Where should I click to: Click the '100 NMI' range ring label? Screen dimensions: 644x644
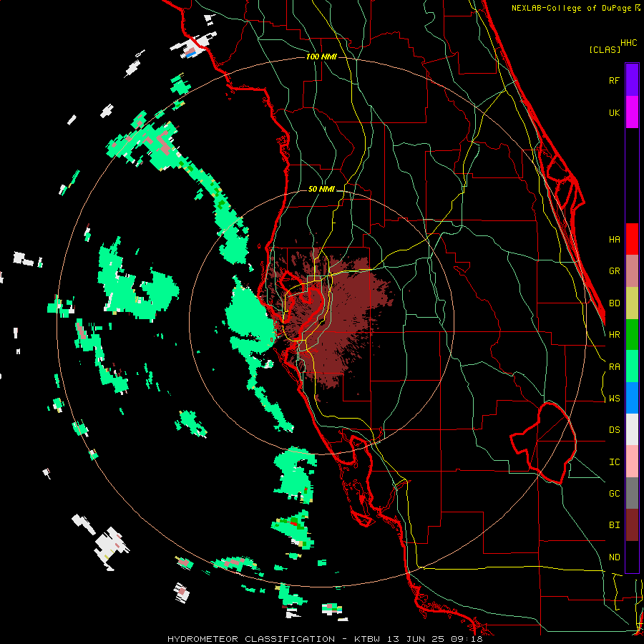(321, 57)
